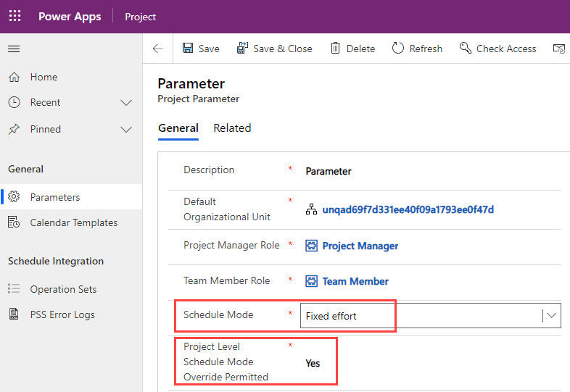Click the Description field label
The height and width of the screenshot is (392, 570).
tap(209, 170)
